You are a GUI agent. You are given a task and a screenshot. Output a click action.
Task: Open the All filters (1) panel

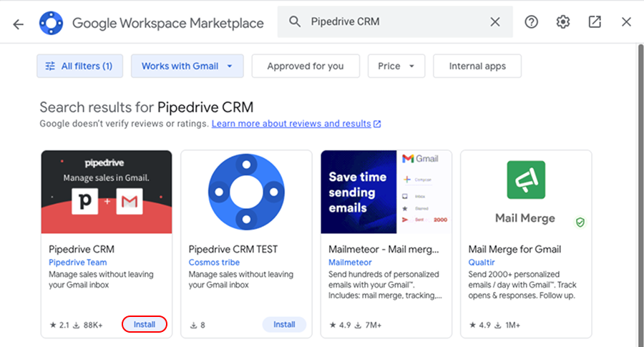79,66
